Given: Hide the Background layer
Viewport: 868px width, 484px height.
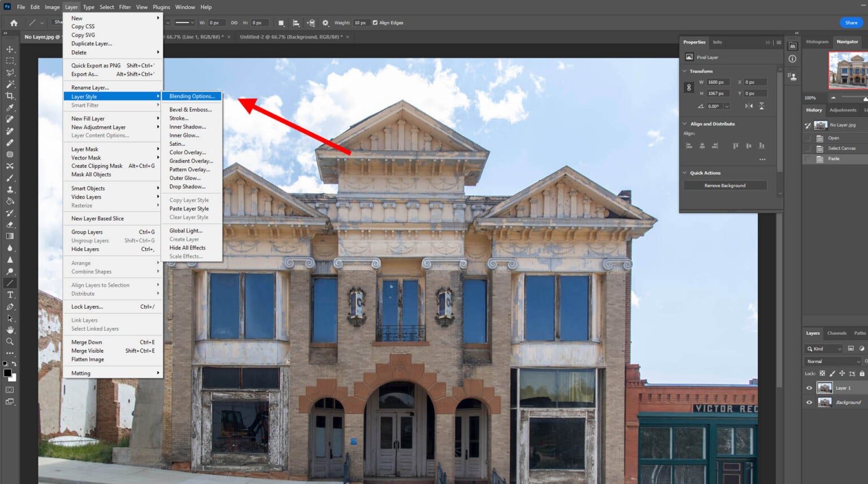Looking at the screenshot, I should (809, 402).
